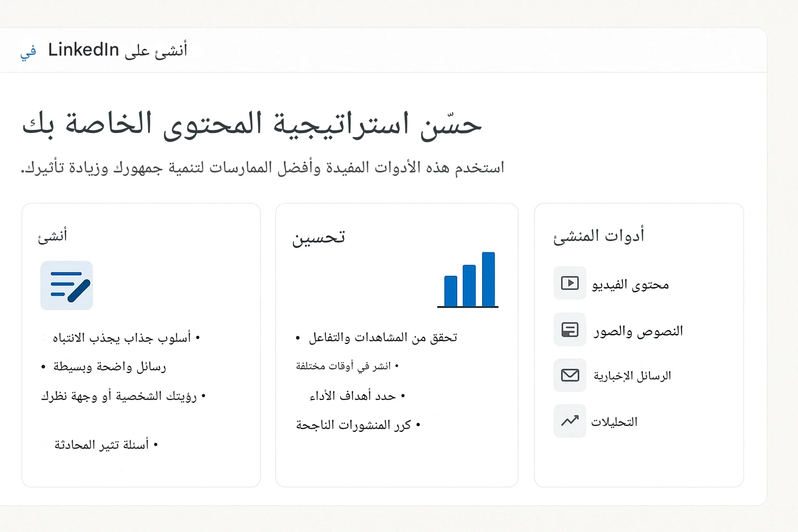
Task: Click the subtitle starting with استخدم هذه الأدوات
Action: click(262, 168)
